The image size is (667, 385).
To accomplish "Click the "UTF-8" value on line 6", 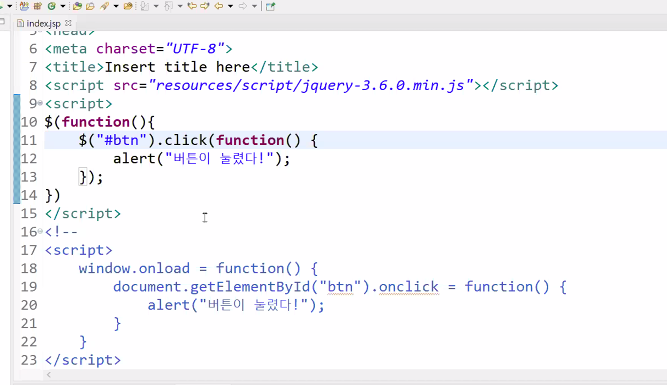I will 194,48.
